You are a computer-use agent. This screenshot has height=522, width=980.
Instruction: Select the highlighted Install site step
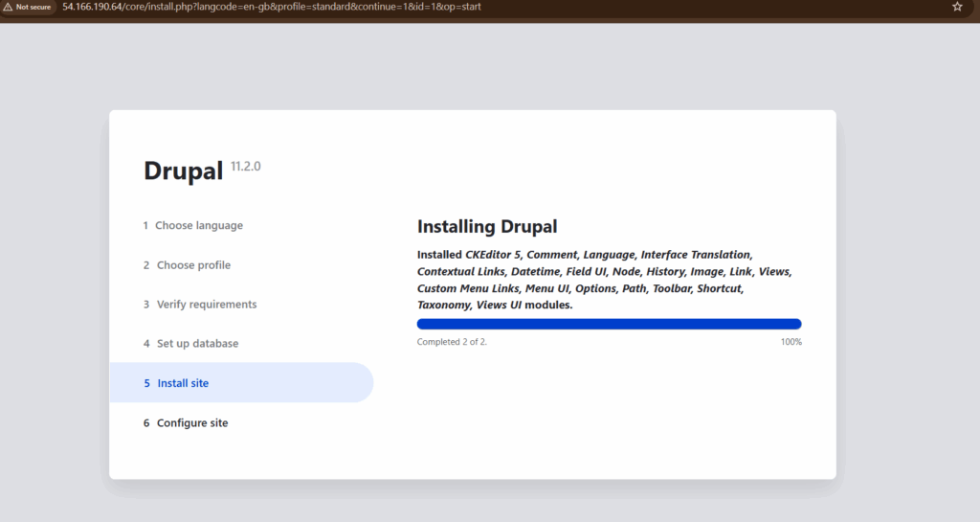point(241,382)
